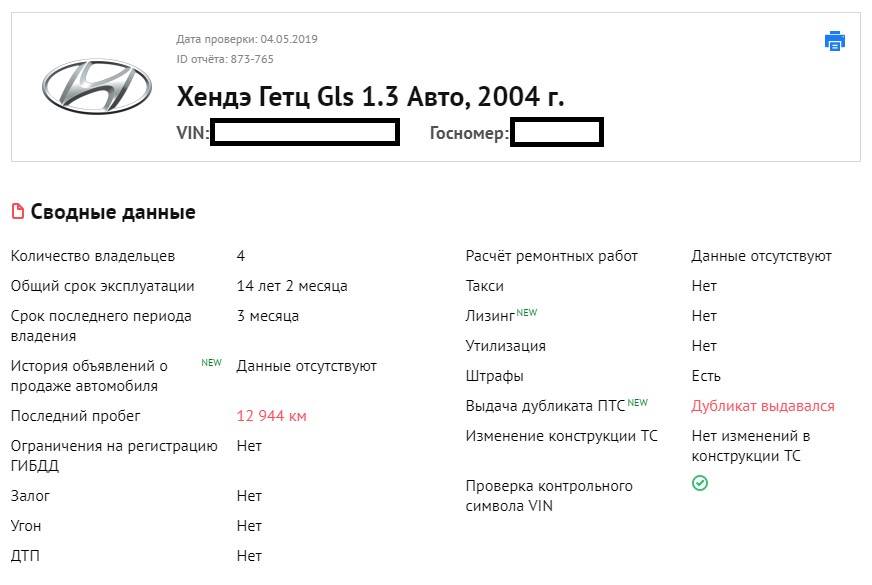The image size is (872, 585).
Task: Click the Расчёт ремонтных работ label
Action: pyautogui.click(x=551, y=256)
